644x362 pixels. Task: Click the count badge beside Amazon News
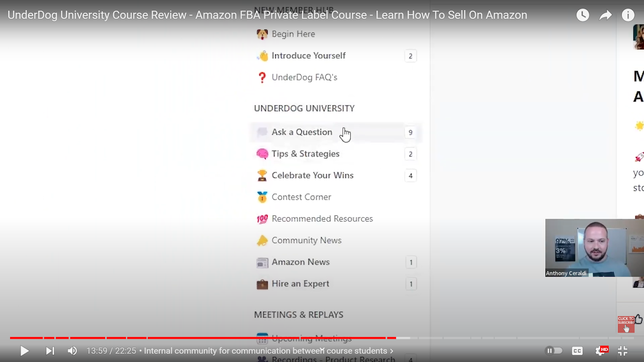(411, 262)
